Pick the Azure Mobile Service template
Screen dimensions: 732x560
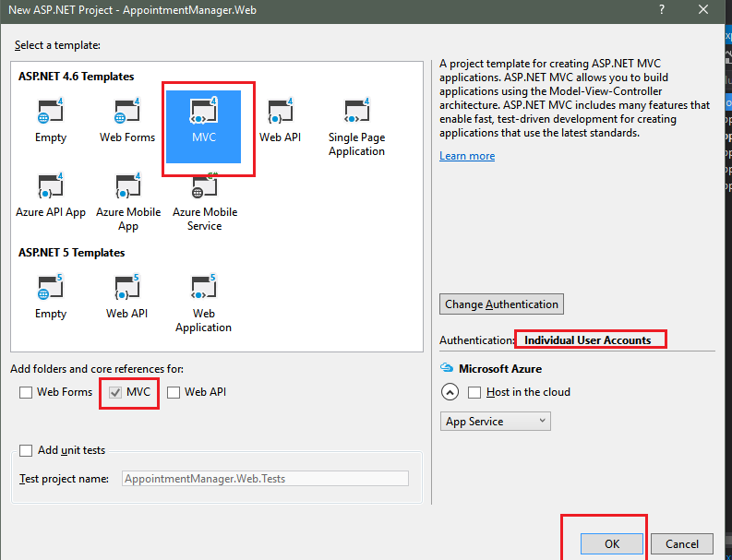coord(204,201)
